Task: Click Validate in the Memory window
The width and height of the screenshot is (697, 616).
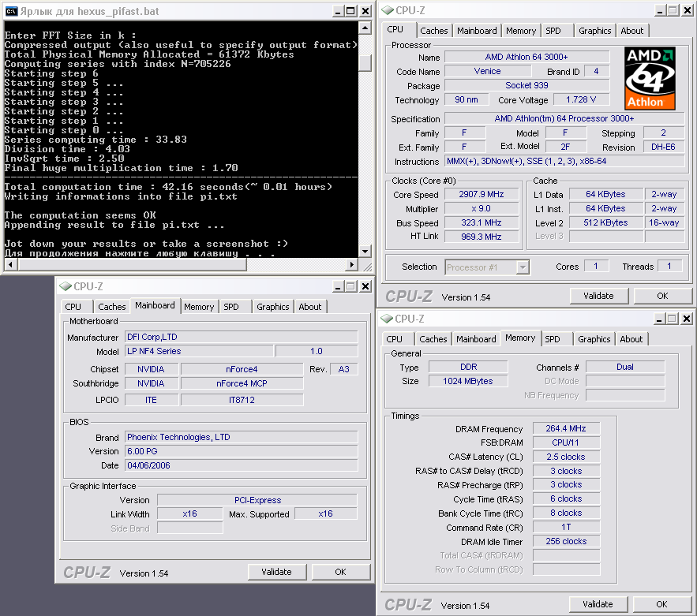Action: click(x=598, y=604)
